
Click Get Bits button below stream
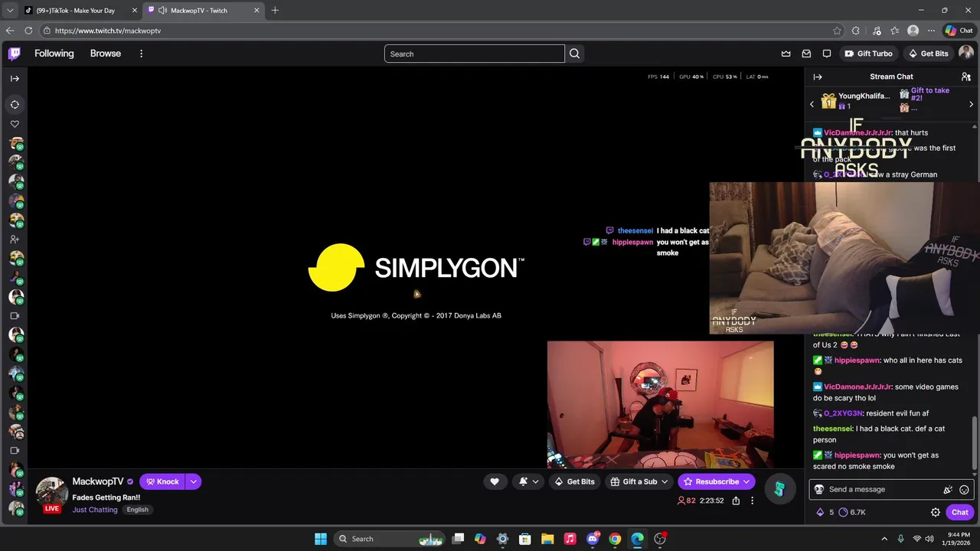(x=574, y=481)
